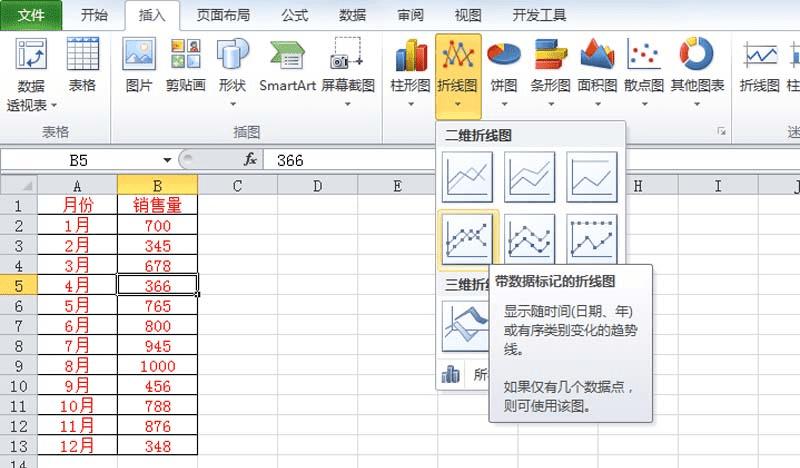The image size is (800, 468).
Task: Choose the 100% stacked line chart
Action: click(x=592, y=177)
